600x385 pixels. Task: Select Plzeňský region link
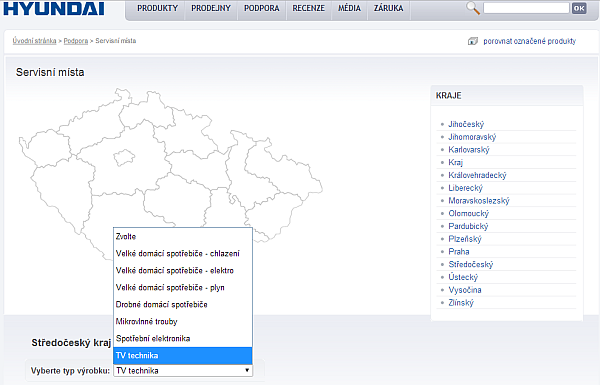465,239
